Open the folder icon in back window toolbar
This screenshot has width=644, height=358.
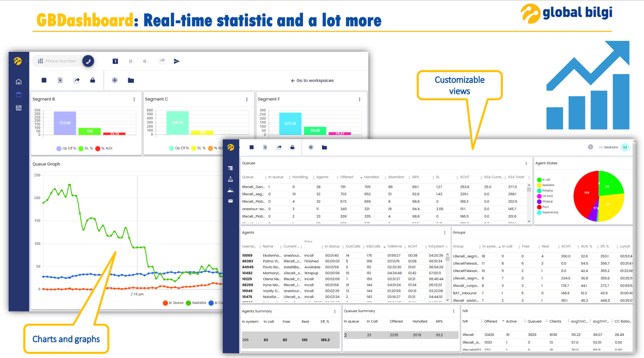[131, 80]
